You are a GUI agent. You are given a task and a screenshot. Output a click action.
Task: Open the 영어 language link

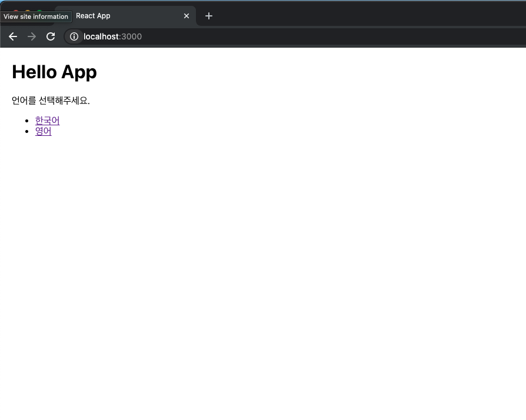tap(43, 131)
